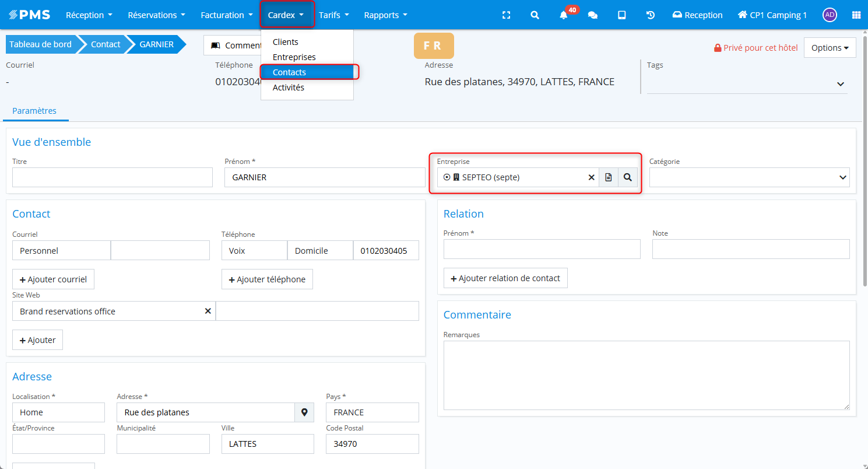
Task: Click the fullscreen icon in top bar
Action: pyautogui.click(x=506, y=15)
